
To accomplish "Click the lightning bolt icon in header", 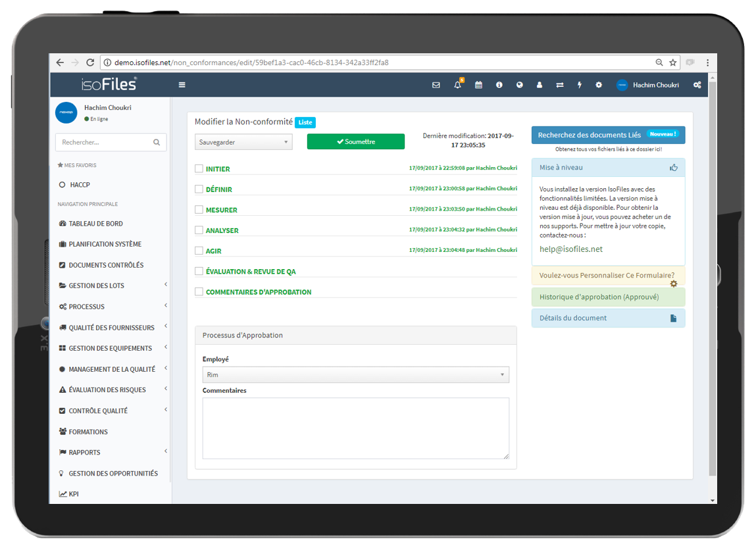I will tap(580, 85).
